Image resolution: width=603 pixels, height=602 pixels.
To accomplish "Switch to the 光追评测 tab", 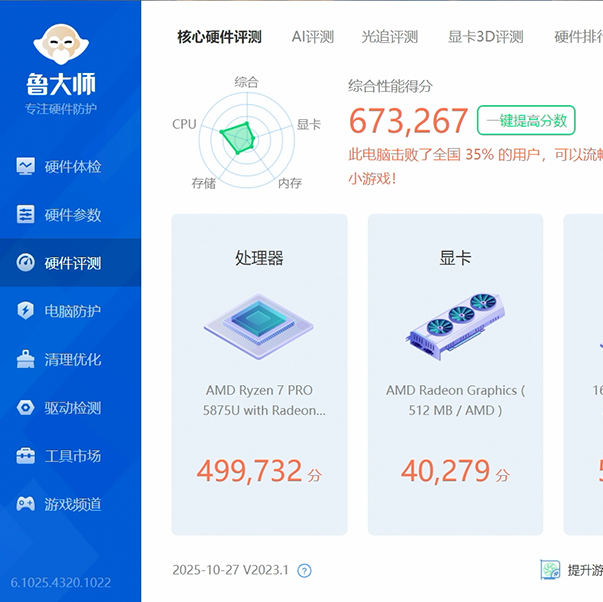I will (389, 37).
